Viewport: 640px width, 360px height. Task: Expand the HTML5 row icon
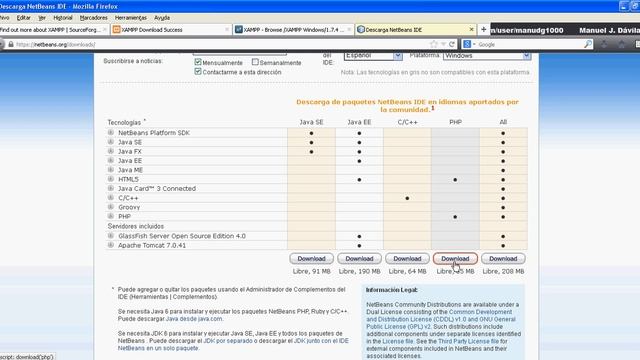pos(111,179)
